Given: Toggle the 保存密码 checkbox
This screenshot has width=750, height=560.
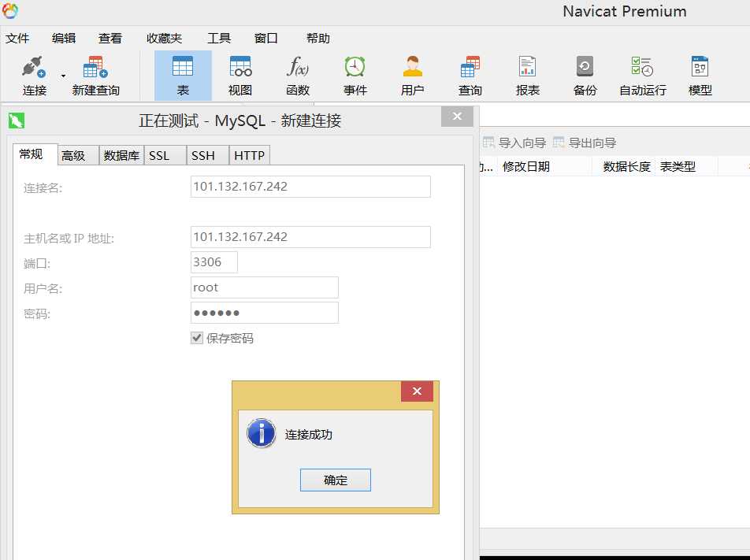Looking at the screenshot, I should [x=197, y=338].
